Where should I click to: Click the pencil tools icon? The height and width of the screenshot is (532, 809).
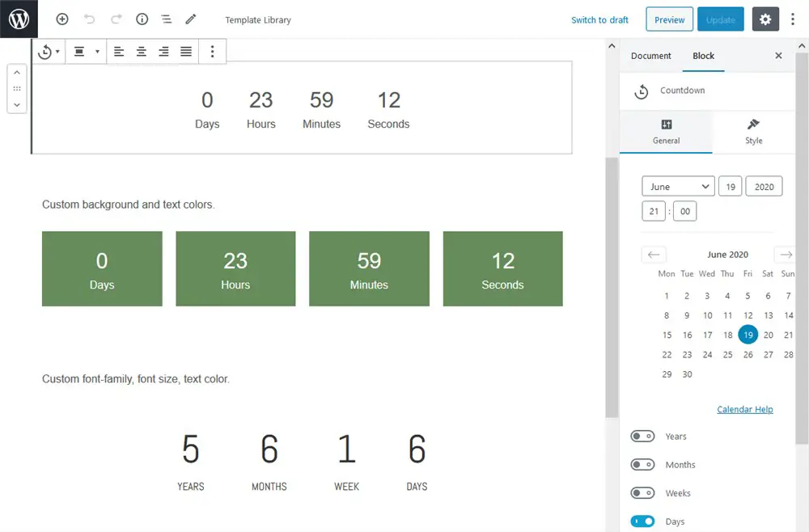coord(191,19)
